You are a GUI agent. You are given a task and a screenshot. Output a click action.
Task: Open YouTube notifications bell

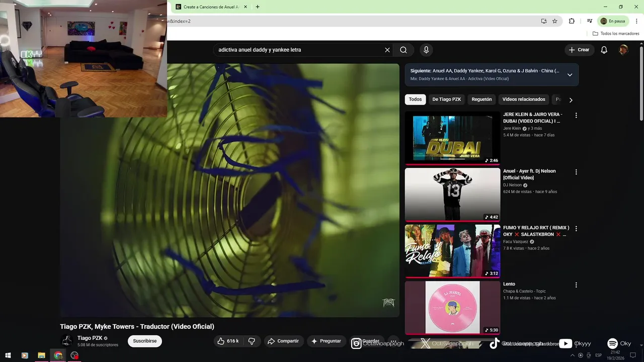coord(604,50)
